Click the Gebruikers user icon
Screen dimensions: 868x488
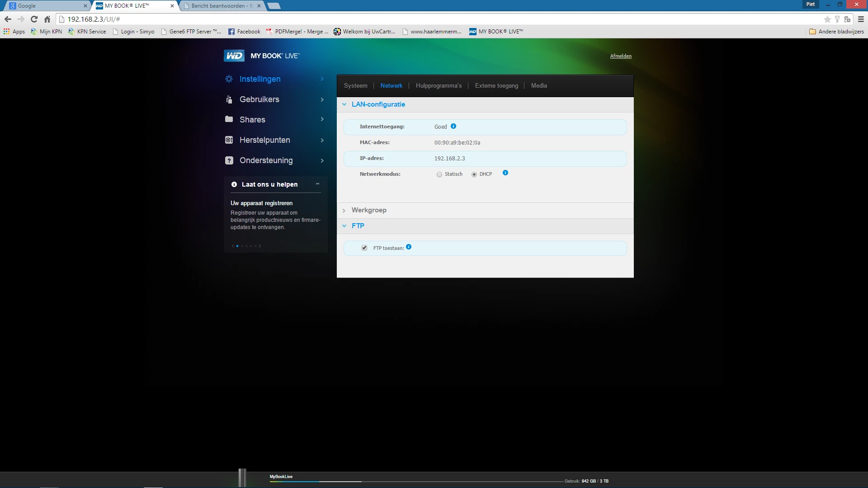click(x=229, y=99)
